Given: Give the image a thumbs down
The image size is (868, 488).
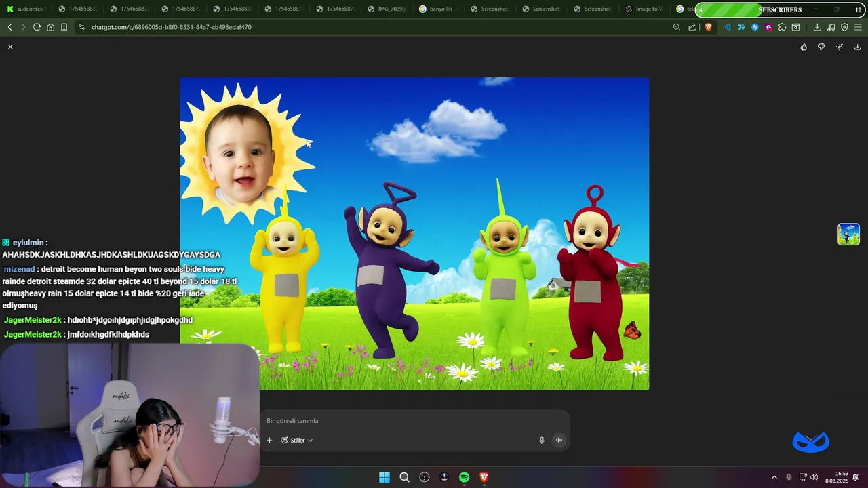Looking at the screenshot, I should pos(821,47).
